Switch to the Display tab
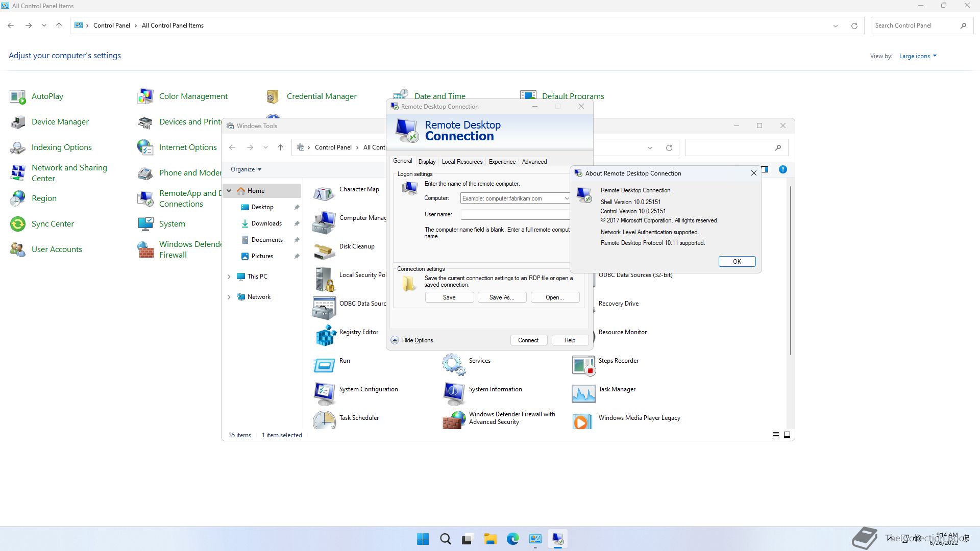 pos(427,162)
